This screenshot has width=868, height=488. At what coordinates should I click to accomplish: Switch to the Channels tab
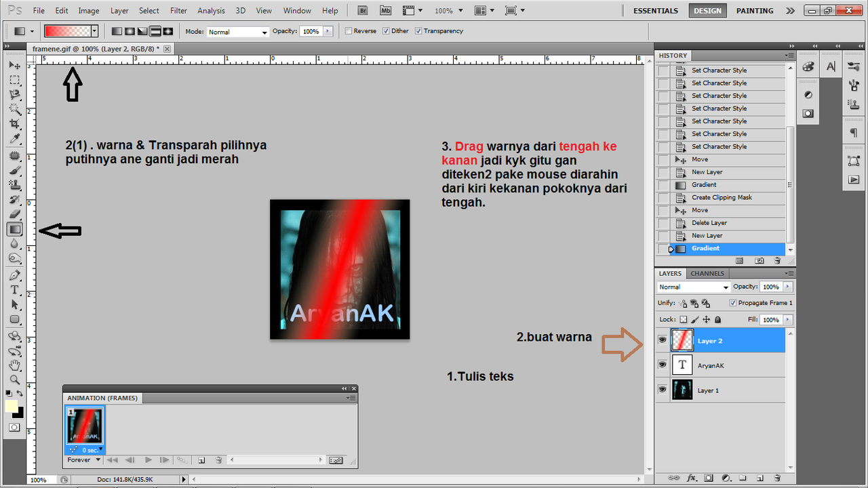point(707,273)
